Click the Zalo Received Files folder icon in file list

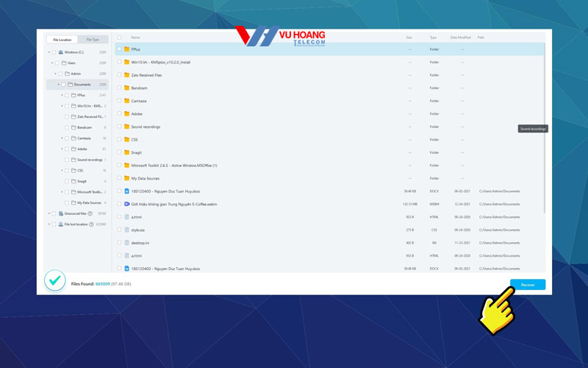126,75
